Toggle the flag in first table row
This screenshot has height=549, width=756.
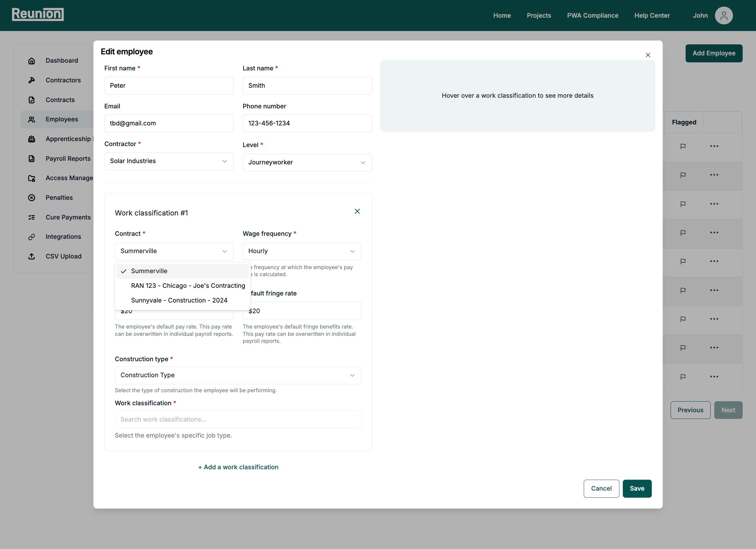pos(683,146)
